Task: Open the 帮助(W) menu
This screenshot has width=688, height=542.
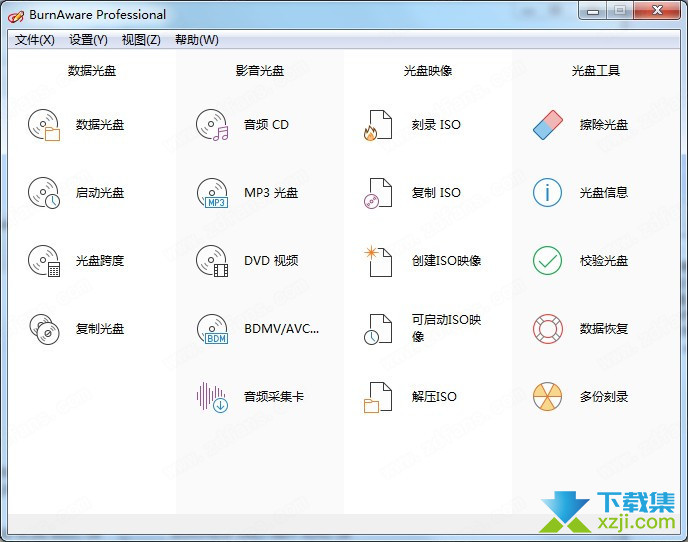Action: tap(197, 40)
